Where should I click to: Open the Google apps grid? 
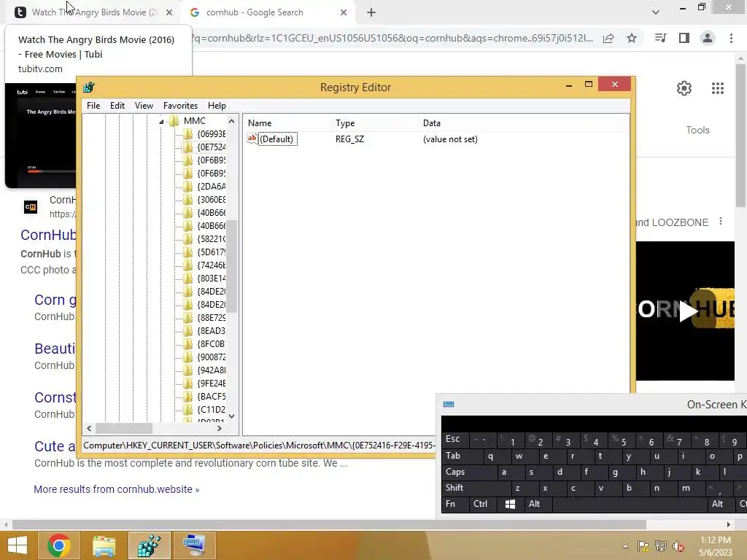coord(718,88)
